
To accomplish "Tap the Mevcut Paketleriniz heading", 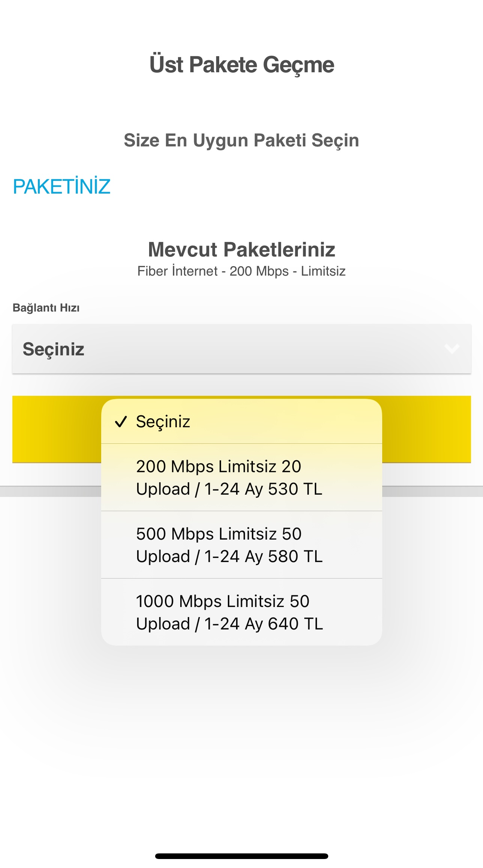I will 241,249.
